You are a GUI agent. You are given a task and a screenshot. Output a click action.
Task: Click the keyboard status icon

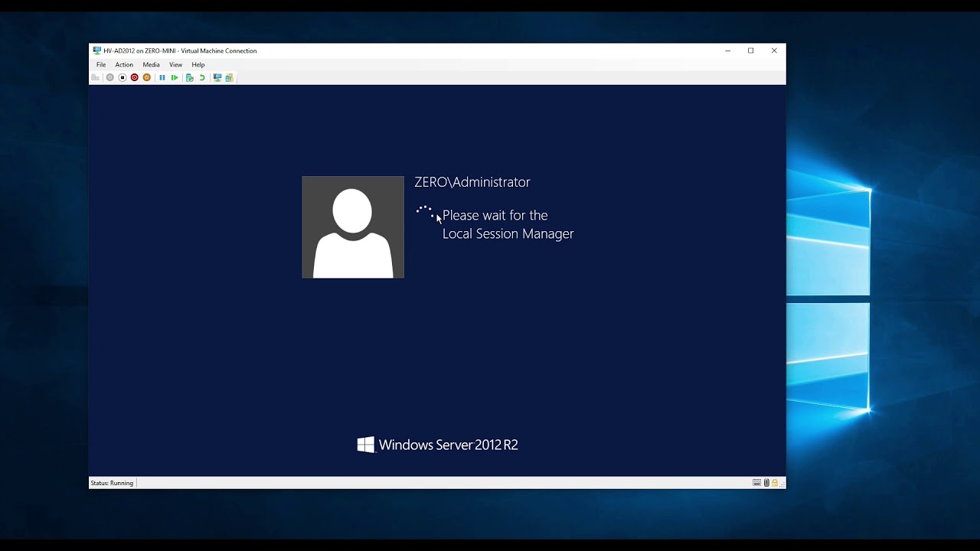[x=756, y=483]
